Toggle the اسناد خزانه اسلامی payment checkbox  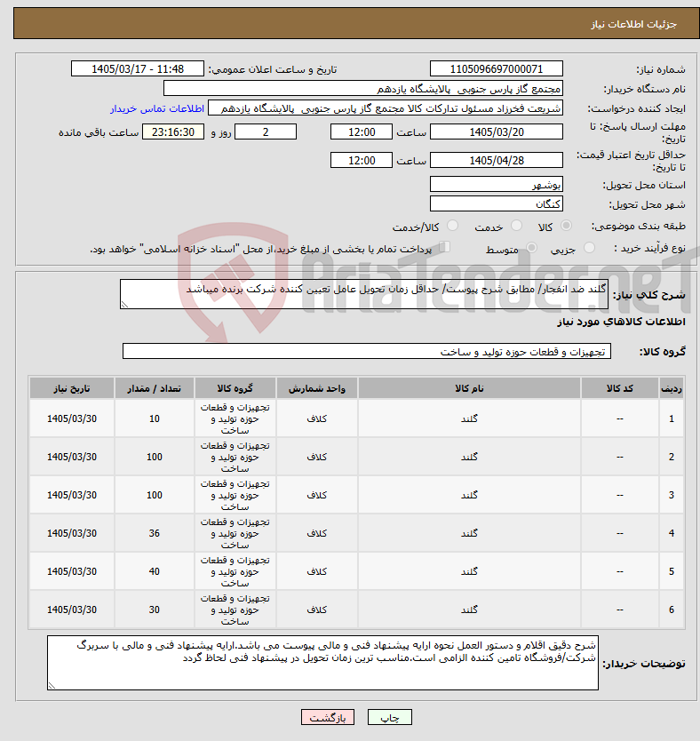[x=444, y=247]
